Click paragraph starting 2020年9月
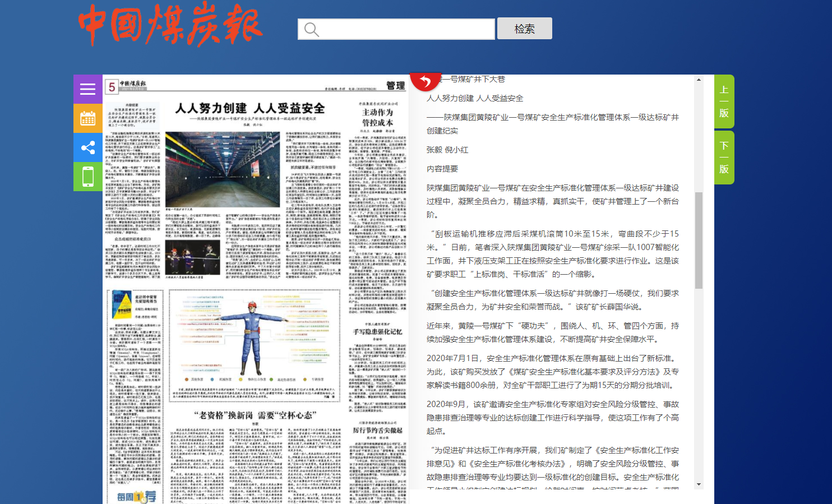This screenshot has height=504, width=832. click(x=553, y=418)
